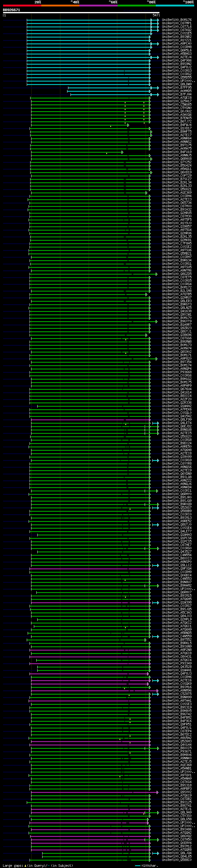Image resolution: width=197 pixels, height=868 pixels.
Task: Choose the UniRef100_B2KL34 hit
Action: 176,183
